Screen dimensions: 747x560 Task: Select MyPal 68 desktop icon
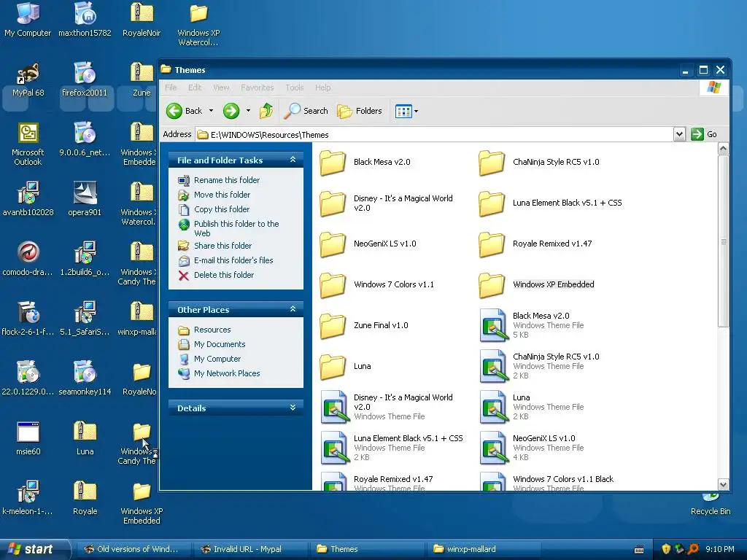[x=28, y=79]
